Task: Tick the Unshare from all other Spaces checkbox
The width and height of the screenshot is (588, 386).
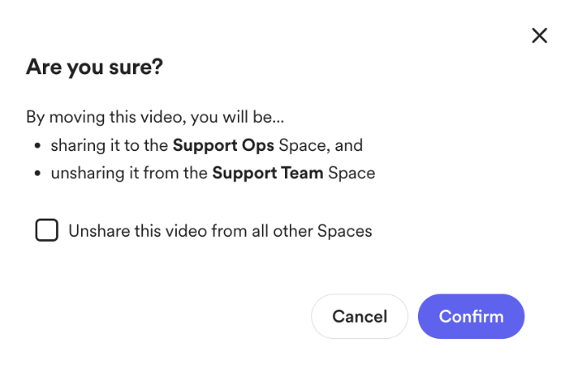Action: tap(46, 230)
